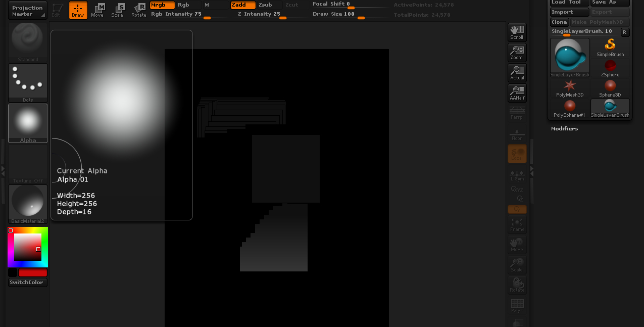Click the Export button in Tool palette
644x327 pixels.
click(611, 12)
